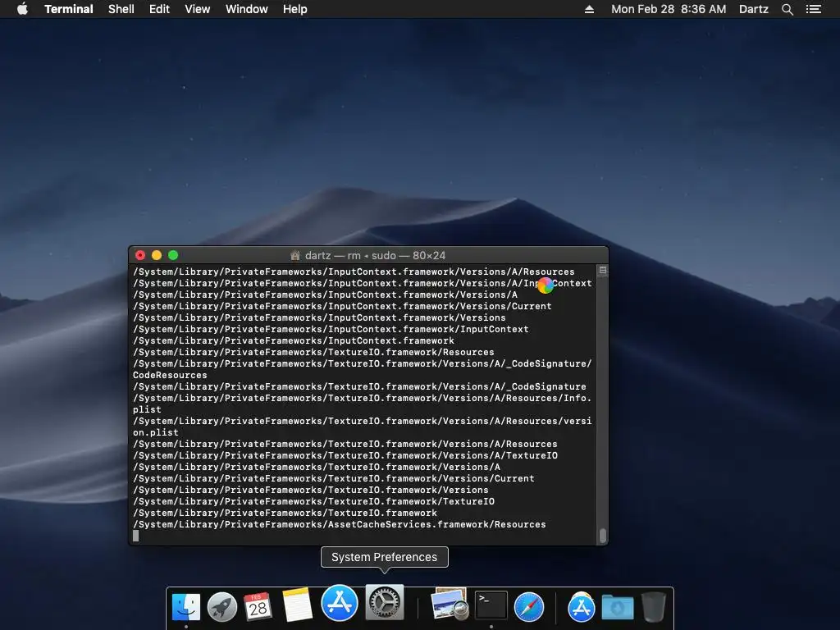Click line TextureIO.framework/Versions/Current
Screen dimensions: 840x630
(334, 479)
